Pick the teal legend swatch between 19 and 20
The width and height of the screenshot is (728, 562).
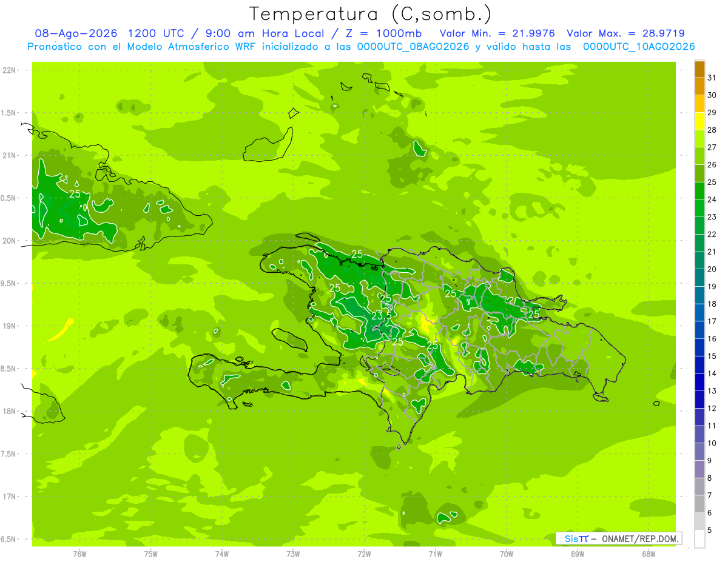[699, 278]
